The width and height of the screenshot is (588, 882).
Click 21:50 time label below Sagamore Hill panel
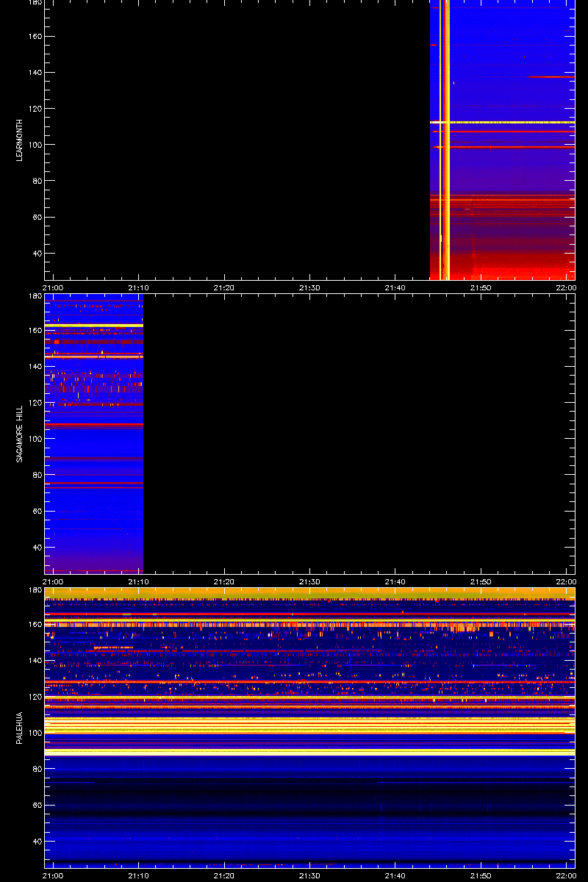coord(480,581)
